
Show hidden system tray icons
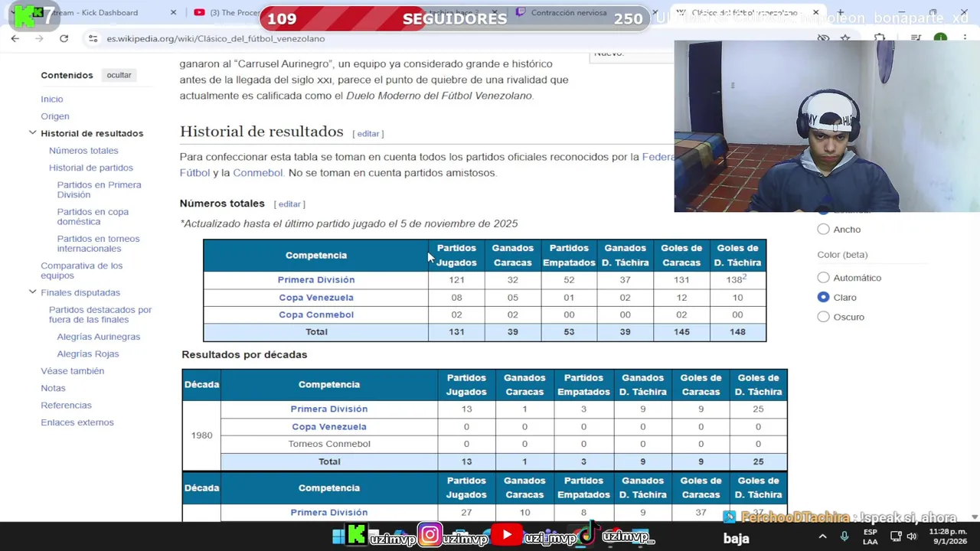822,537
